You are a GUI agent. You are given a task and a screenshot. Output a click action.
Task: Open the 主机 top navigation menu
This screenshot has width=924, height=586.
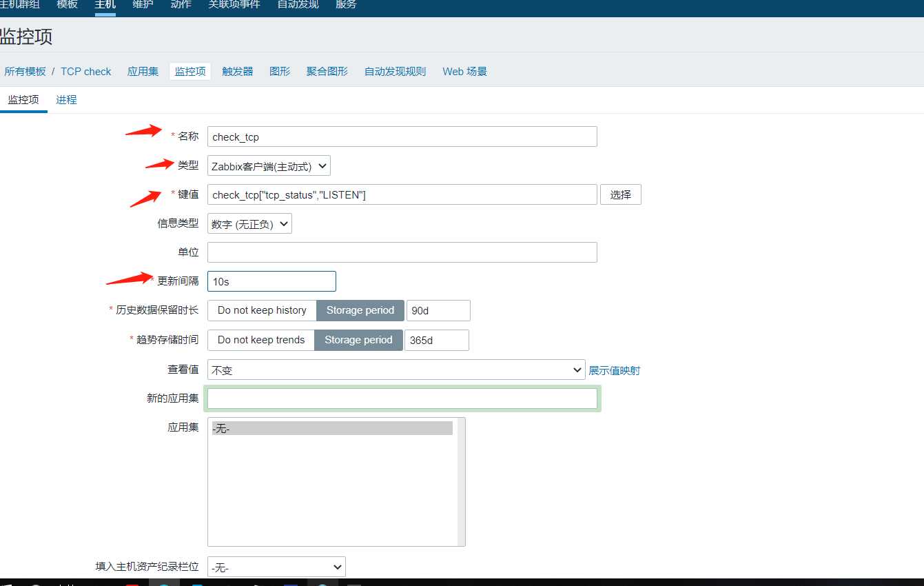105,5
